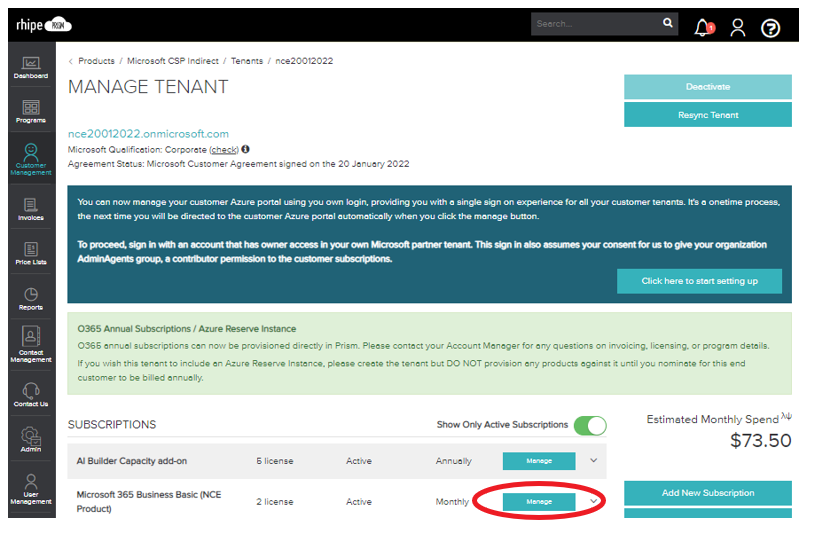Viewport: 815px width, 536px height.
Task: Open Contact Us in sidebar
Action: click(31, 395)
